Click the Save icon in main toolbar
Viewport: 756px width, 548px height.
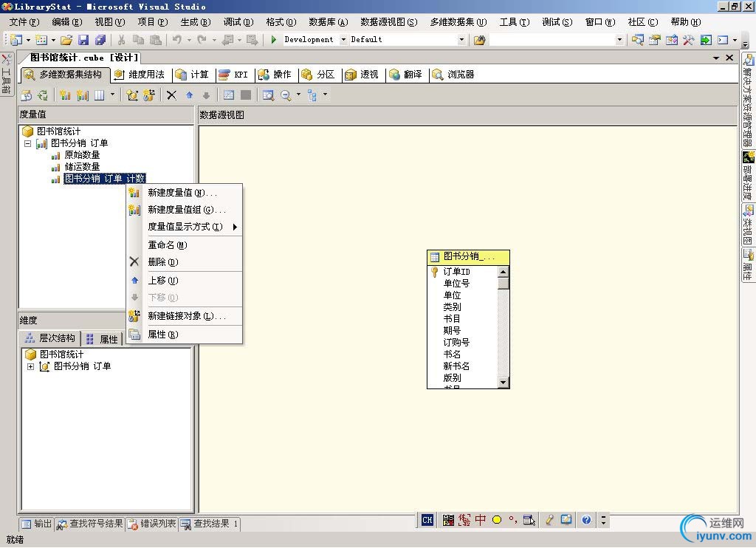83,40
